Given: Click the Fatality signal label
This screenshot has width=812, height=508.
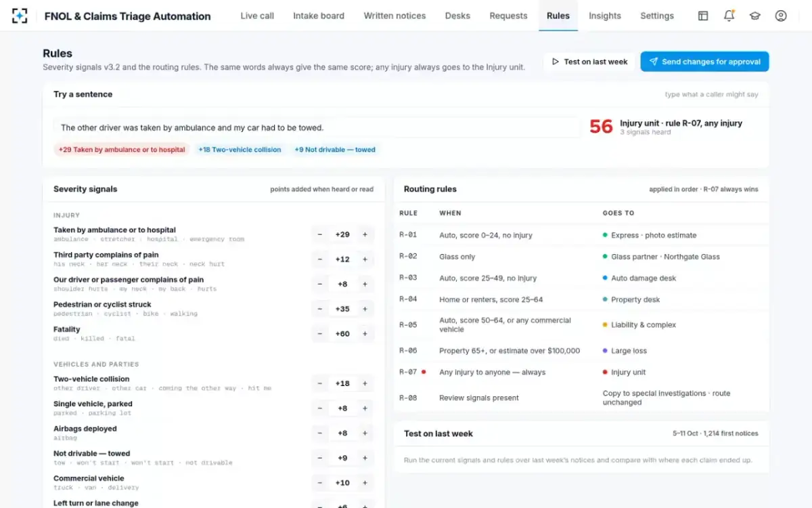Looking at the screenshot, I should (x=67, y=329).
